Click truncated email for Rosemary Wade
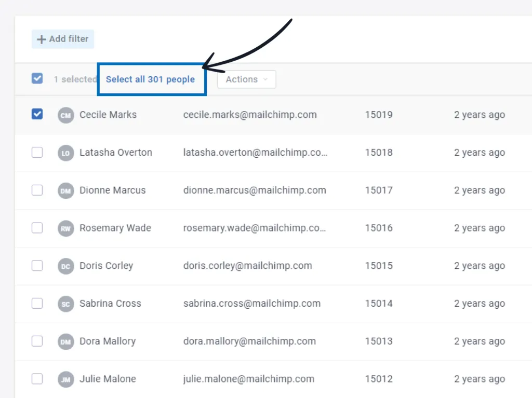 point(255,228)
